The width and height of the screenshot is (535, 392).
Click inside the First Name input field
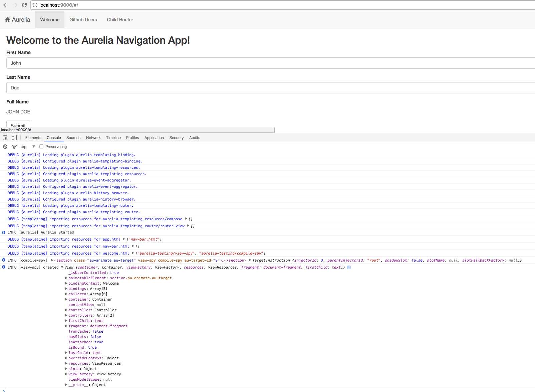(133, 63)
